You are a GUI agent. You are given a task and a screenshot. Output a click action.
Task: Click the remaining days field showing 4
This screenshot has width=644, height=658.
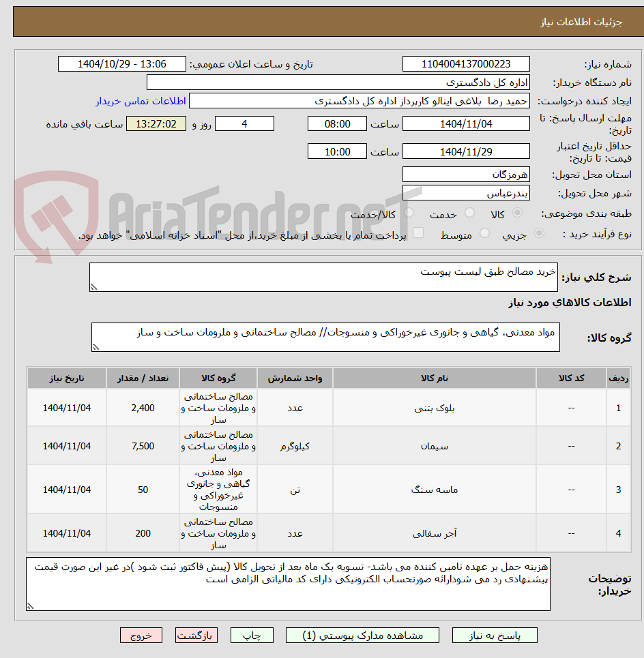pyautogui.click(x=244, y=124)
